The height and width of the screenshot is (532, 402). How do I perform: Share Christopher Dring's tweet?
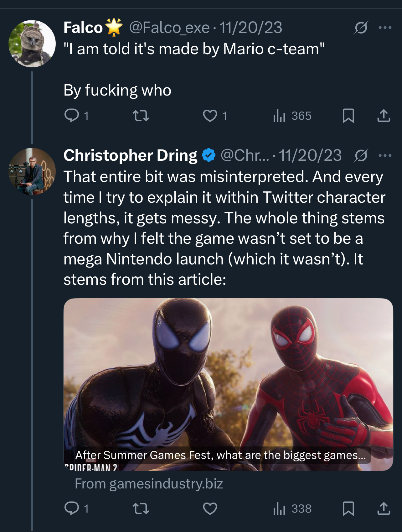(x=384, y=508)
